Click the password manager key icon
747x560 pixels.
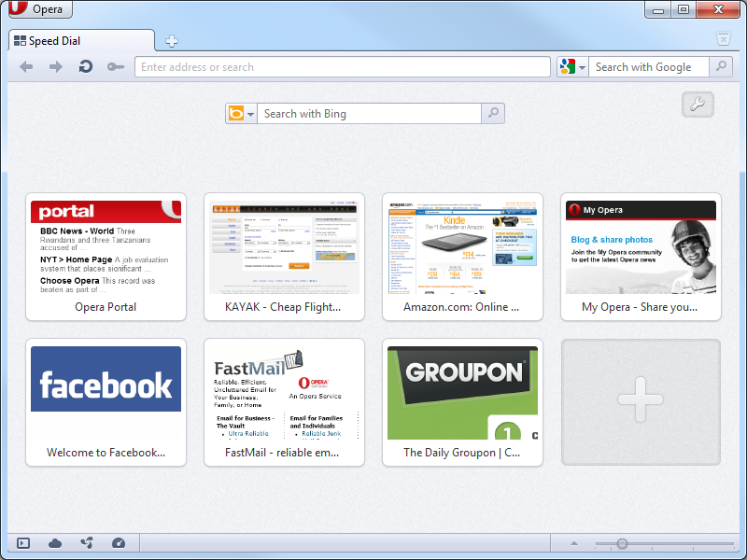pyautogui.click(x=116, y=67)
